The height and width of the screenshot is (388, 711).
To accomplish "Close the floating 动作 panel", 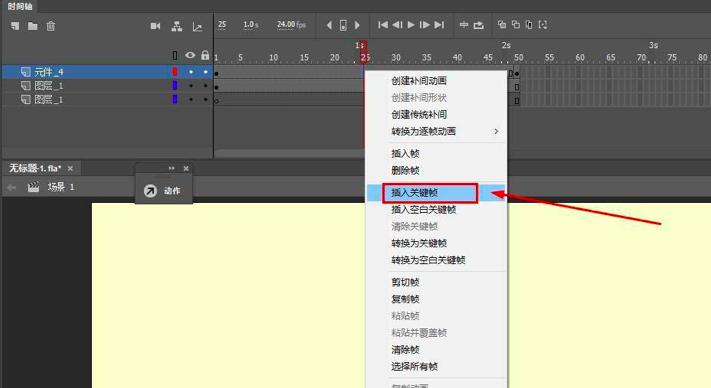I will [x=186, y=168].
